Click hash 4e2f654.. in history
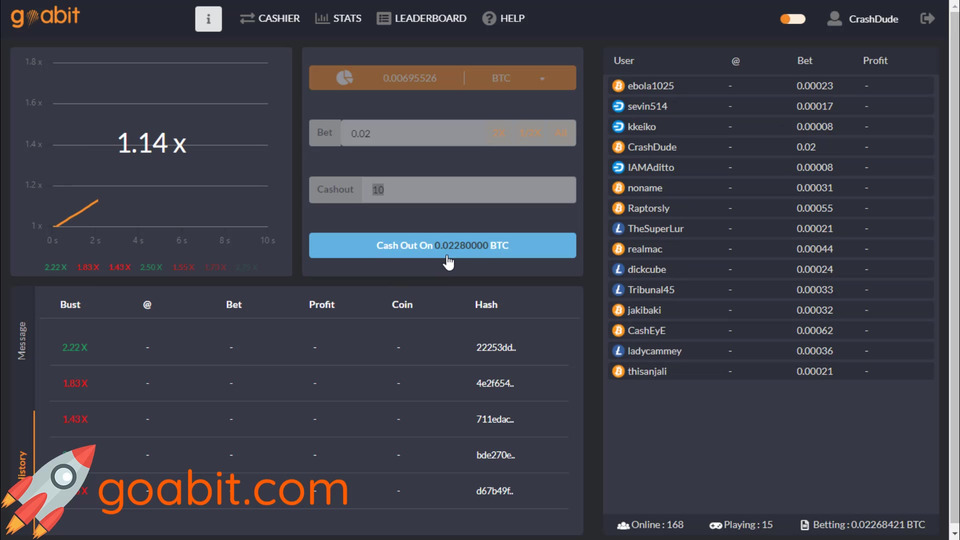This screenshot has width=960, height=540. (x=495, y=383)
